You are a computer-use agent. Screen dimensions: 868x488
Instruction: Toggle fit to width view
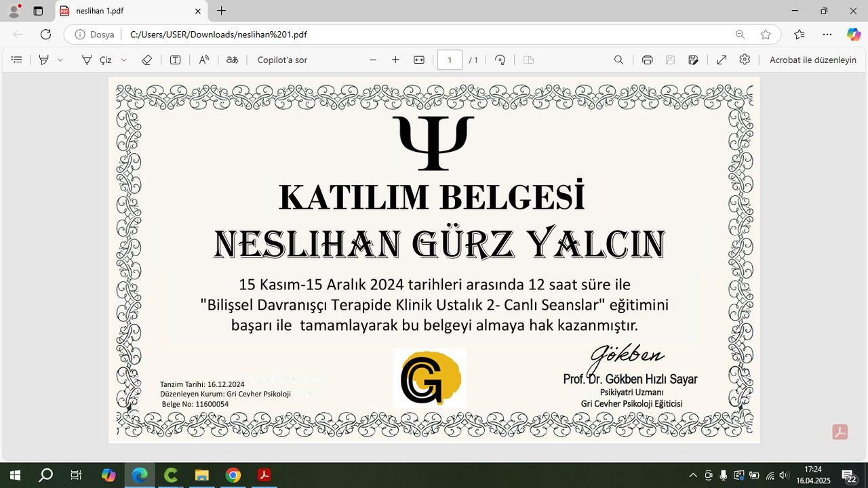[419, 60]
